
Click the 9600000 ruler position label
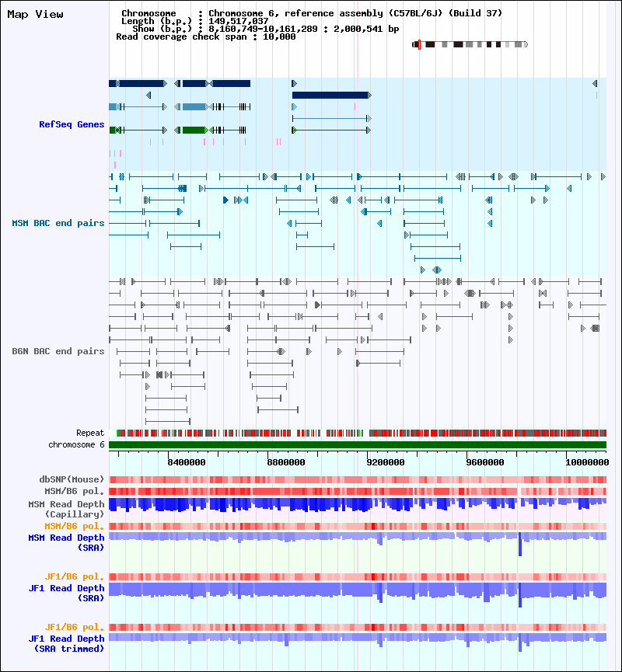click(x=484, y=462)
